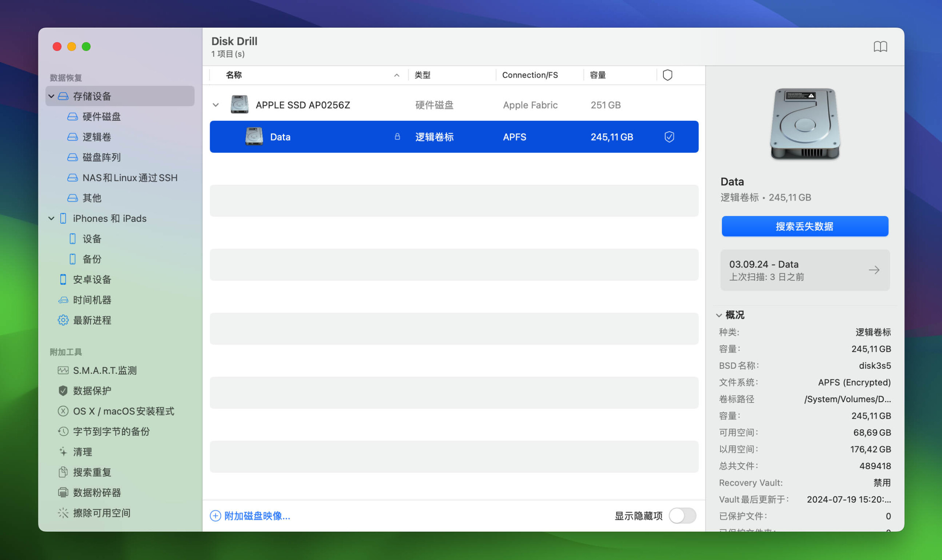
Task: Click the Recovery Vault 禁用 value
Action: (882, 483)
